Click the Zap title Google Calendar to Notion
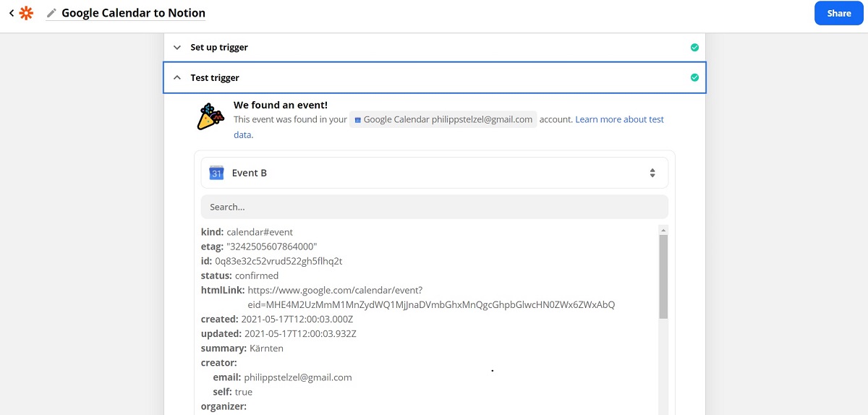The width and height of the screenshot is (868, 415). 133,13
